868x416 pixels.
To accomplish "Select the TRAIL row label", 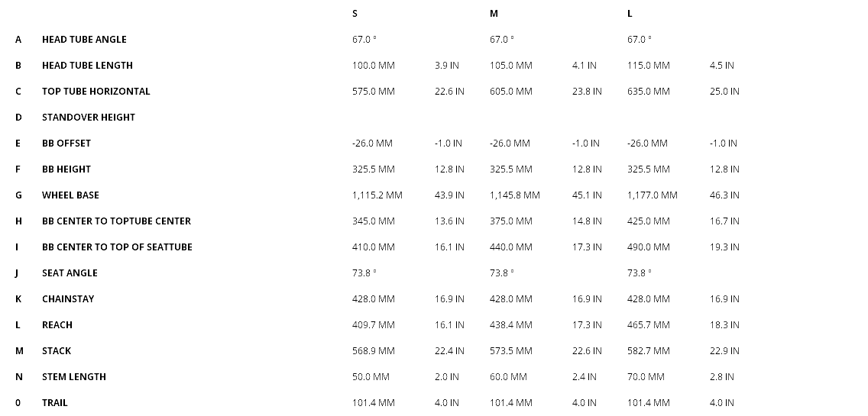I will tap(55, 403).
